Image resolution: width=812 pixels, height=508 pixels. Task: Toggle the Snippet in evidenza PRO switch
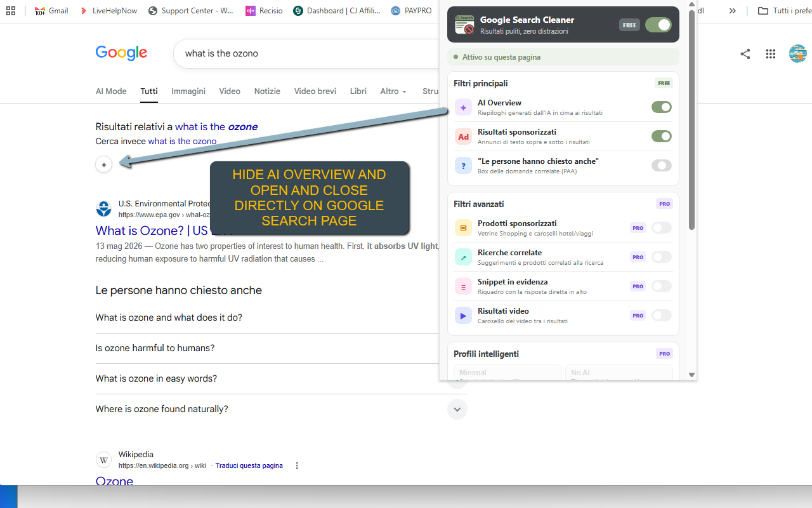[x=662, y=286]
